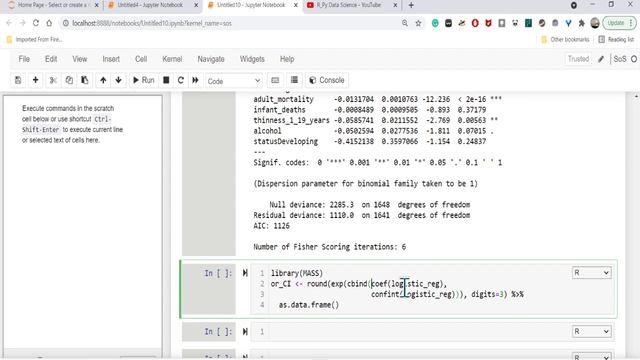
Task: Click the Number of Fisher Scoring iterations line
Action: [330, 247]
